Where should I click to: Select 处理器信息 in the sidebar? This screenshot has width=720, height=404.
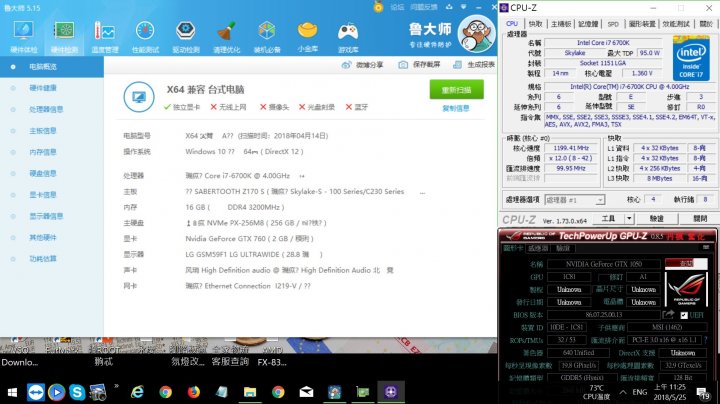tap(52, 109)
